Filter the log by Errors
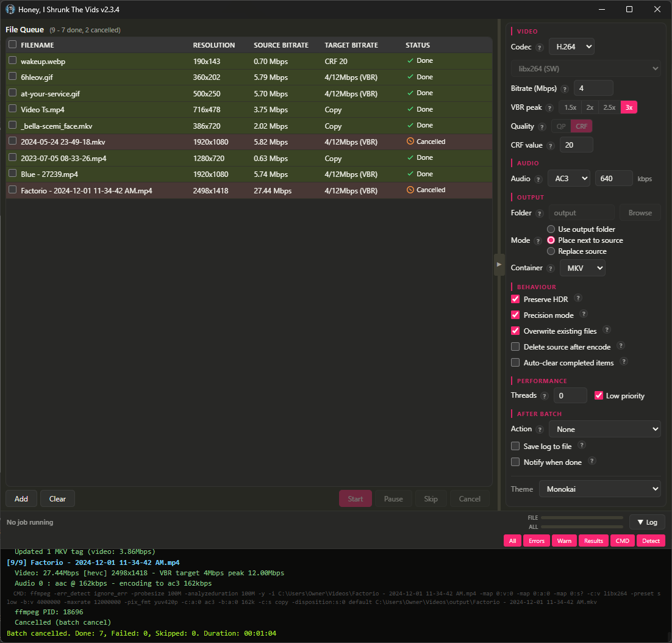Screen dimensions: 672x643 536,541
